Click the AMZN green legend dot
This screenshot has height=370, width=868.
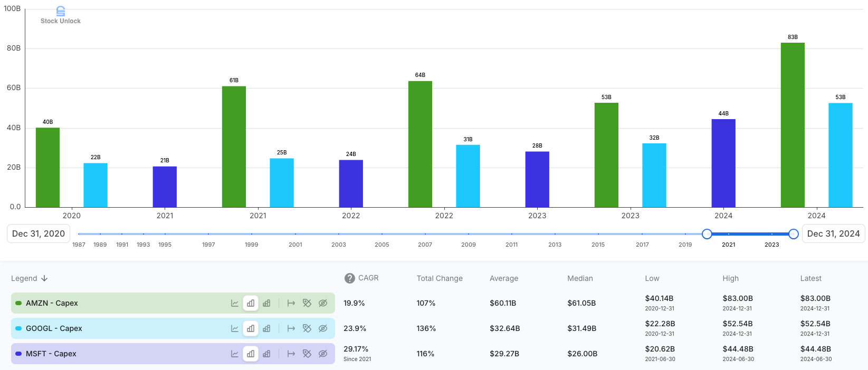18,303
